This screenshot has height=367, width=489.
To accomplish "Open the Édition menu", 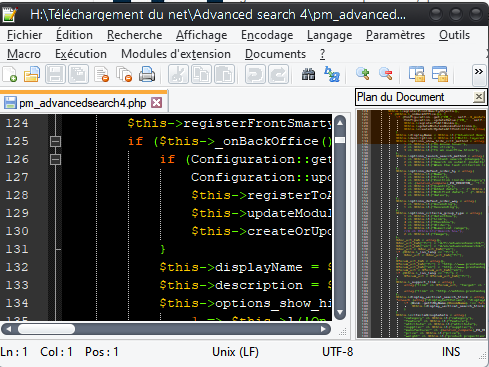I will (x=74, y=35).
